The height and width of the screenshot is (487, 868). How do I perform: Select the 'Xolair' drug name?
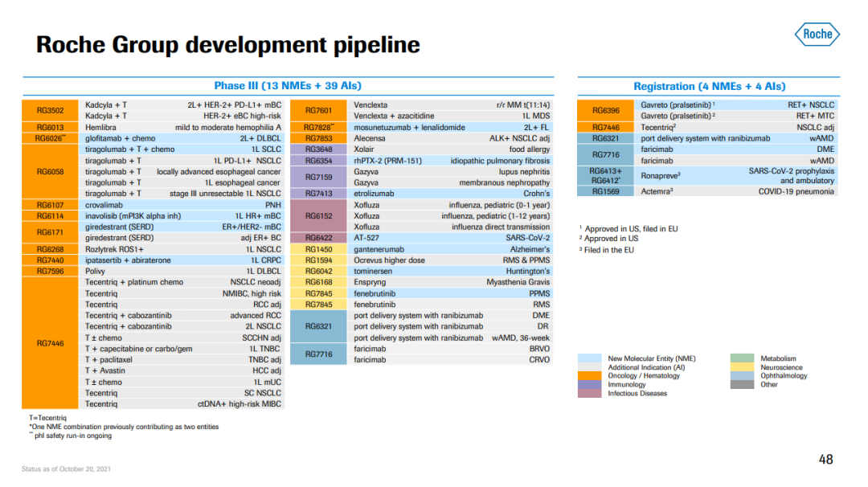(364, 149)
